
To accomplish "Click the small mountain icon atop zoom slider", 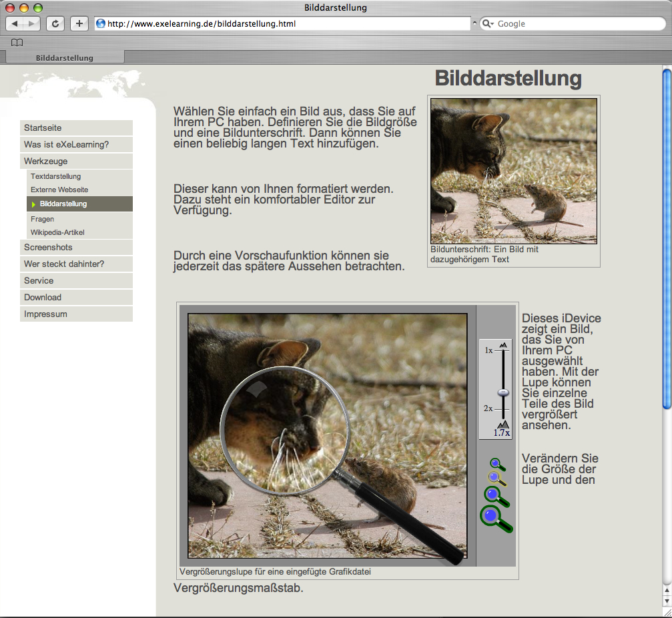I will [x=503, y=345].
